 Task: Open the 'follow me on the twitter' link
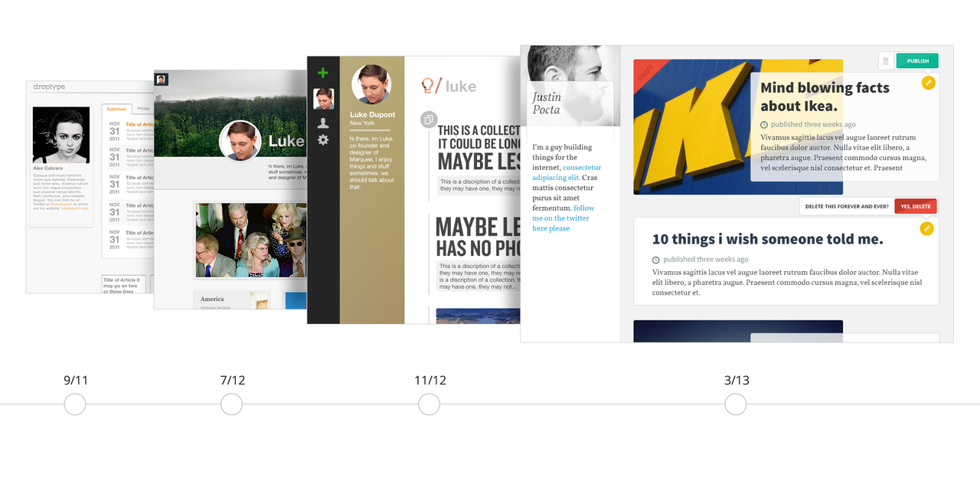[x=563, y=218]
